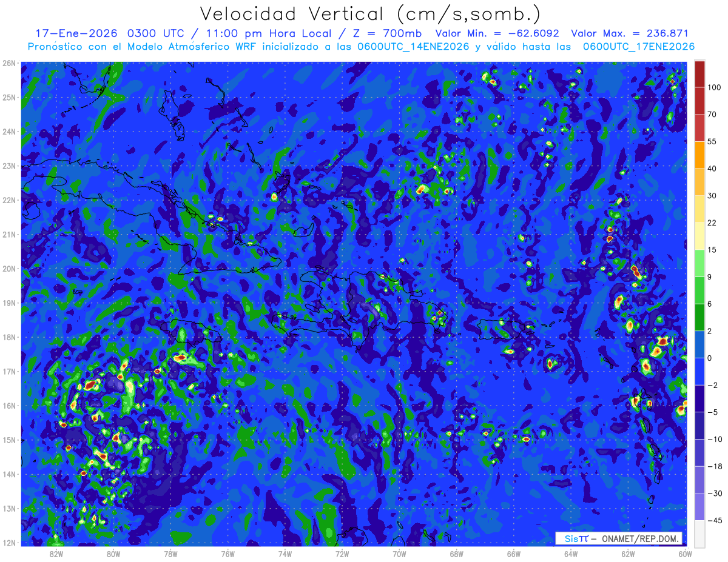Click the "12N" latitude label
The image size is (728, 562).
pos(9,543)
